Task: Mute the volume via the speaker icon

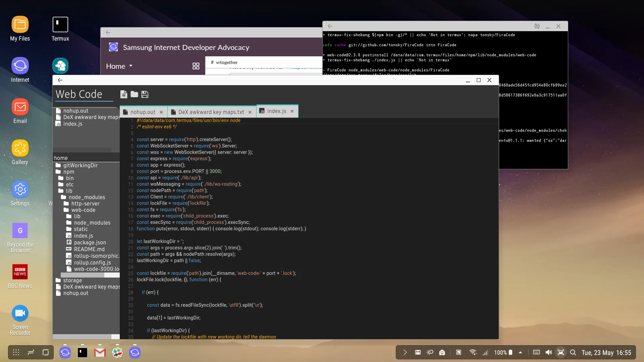Action: pyautogui.click(x=548, y=352)
